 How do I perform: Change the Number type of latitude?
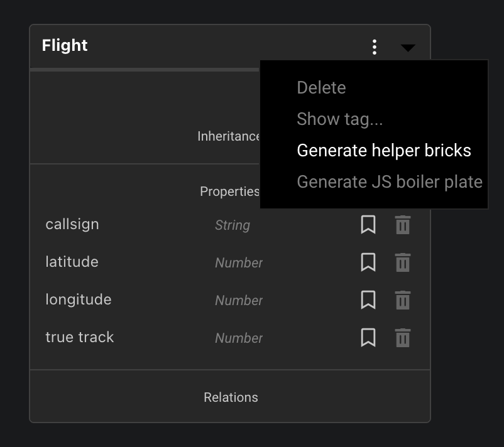(x=239, y=263)
